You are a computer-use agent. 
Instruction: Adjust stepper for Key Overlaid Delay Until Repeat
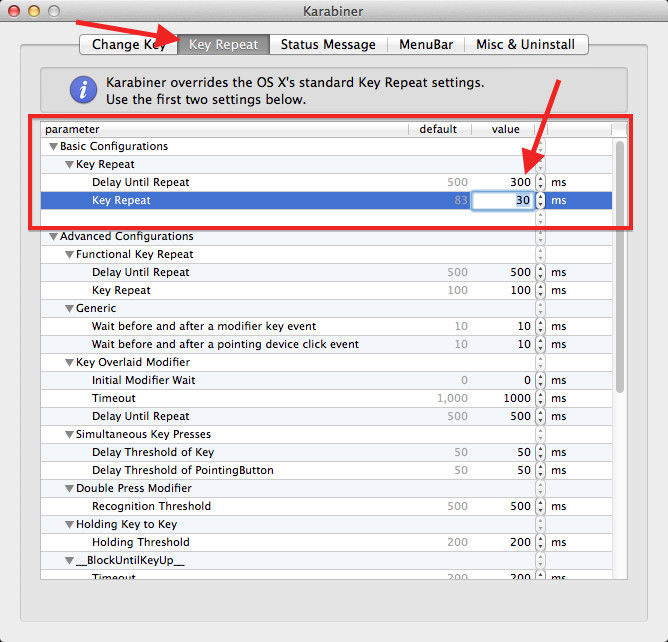540,416
